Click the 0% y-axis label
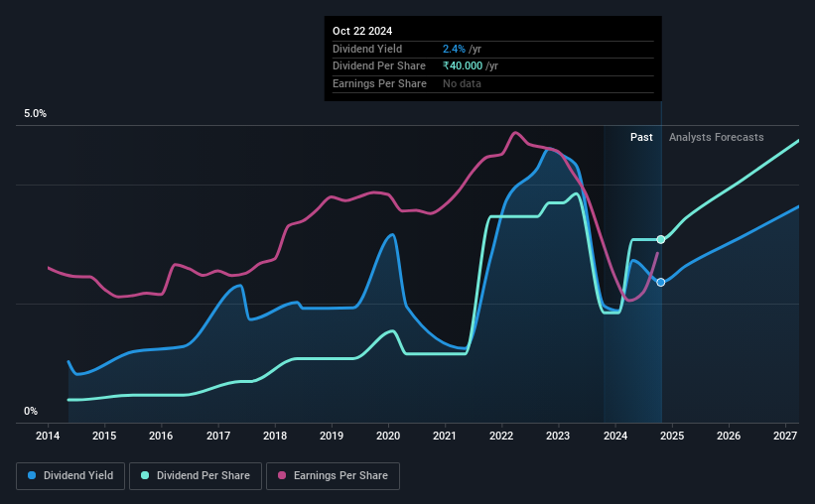 coord(31,411)
